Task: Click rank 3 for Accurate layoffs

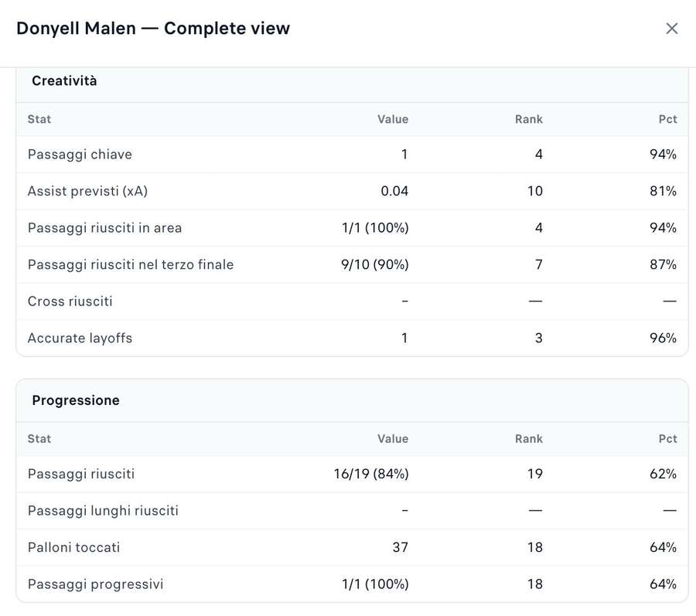Action: pos(538,339)
